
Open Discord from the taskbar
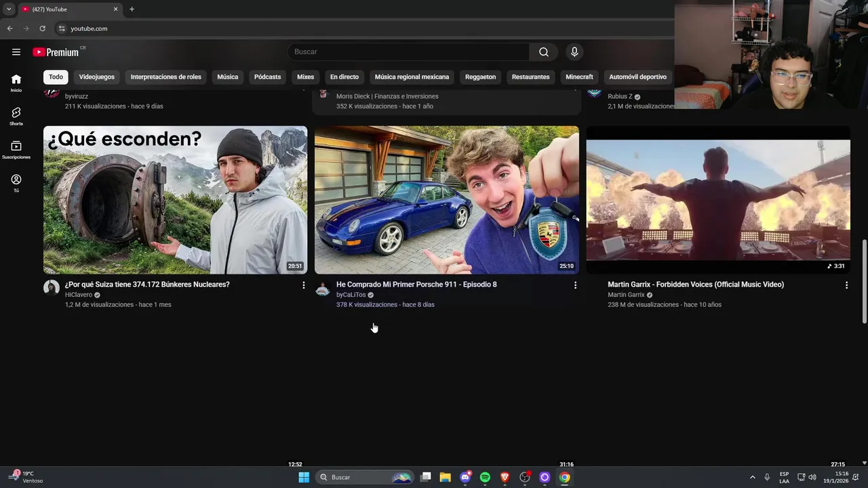(x=465, y=477)
